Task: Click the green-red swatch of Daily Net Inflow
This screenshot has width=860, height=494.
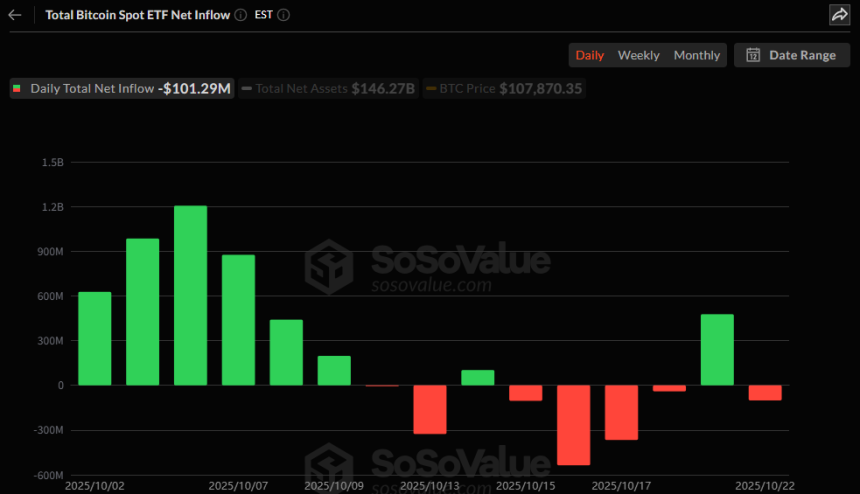Action: coord(17,89)
